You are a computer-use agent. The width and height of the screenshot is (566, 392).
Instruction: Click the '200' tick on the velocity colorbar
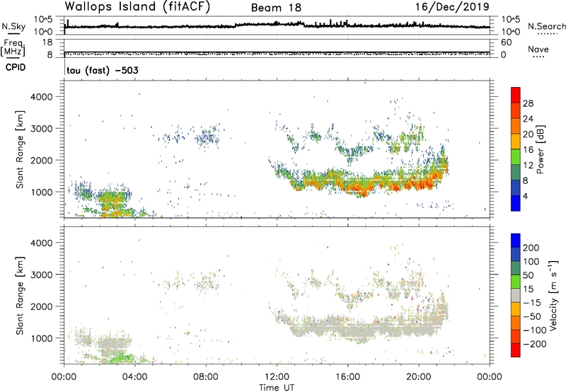pos(531,248)
